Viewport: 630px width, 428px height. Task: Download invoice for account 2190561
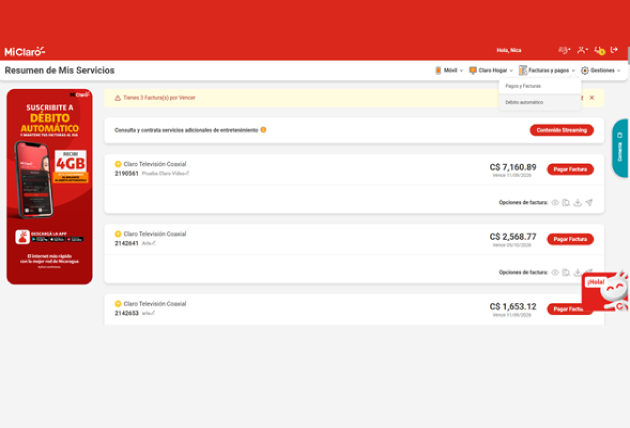(x=577, y=203)
